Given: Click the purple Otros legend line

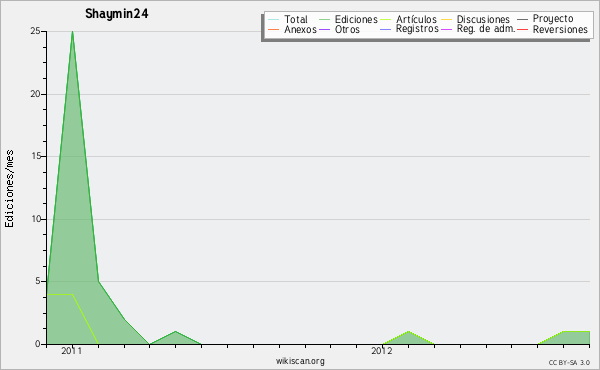Looking at the screenshot, I should click(x=324, y=29).
